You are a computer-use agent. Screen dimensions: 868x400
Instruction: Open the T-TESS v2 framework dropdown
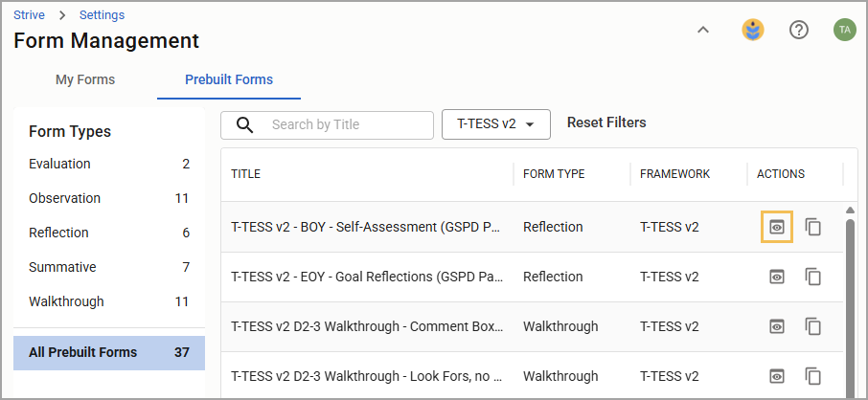click(496, 124)
